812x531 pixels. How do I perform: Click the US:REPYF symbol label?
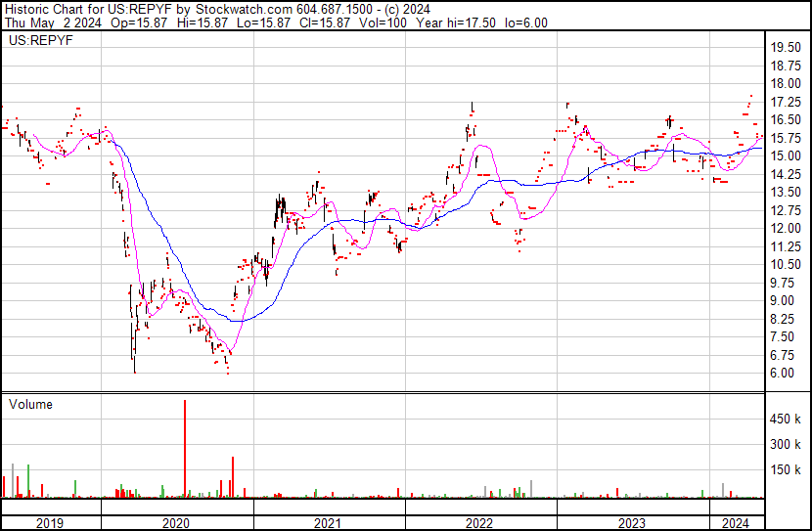coord(40,40)
